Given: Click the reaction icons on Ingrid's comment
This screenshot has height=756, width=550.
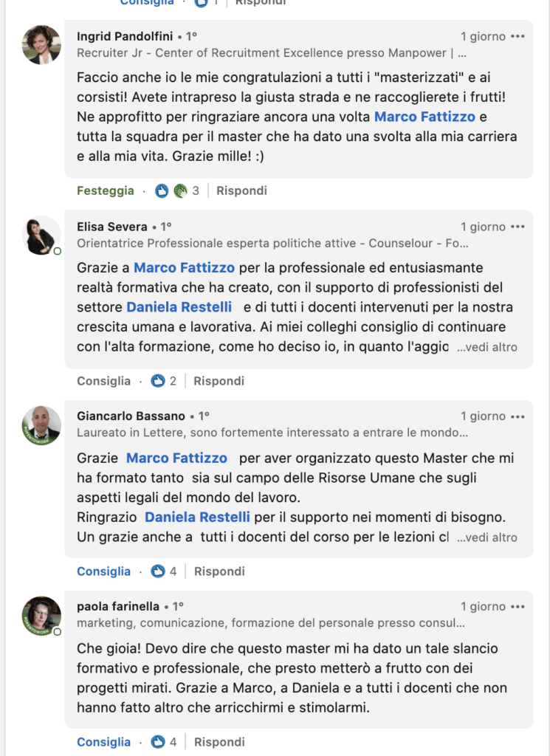Looking at the screenshot, I should pos(171,191).
